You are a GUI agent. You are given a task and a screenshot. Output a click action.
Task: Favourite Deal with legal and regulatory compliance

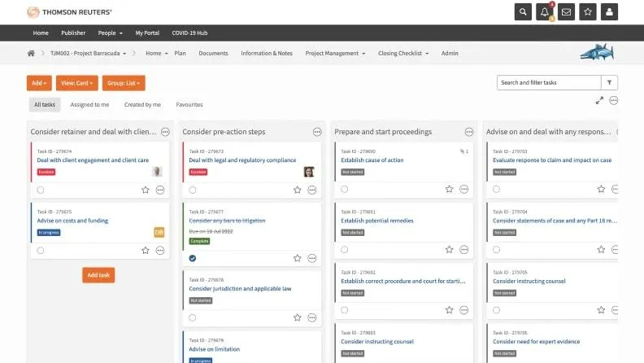(298, 190)
